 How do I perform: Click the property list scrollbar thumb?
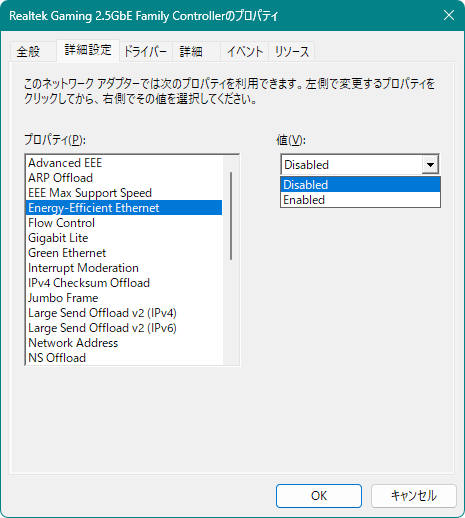tap(231, 216)
